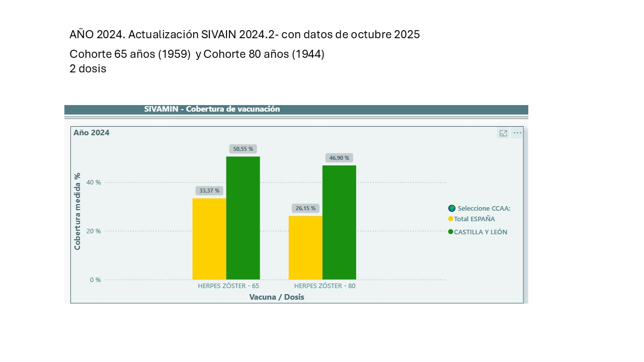Select Total ESPAÑA legend label
The height and width of the screenshot is (362, 644).
pos(474,219)
